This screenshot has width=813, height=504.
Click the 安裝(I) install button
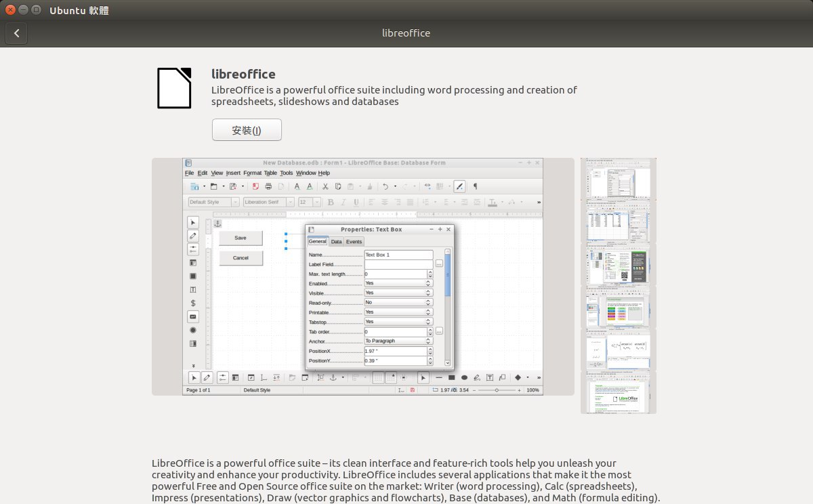247,130
